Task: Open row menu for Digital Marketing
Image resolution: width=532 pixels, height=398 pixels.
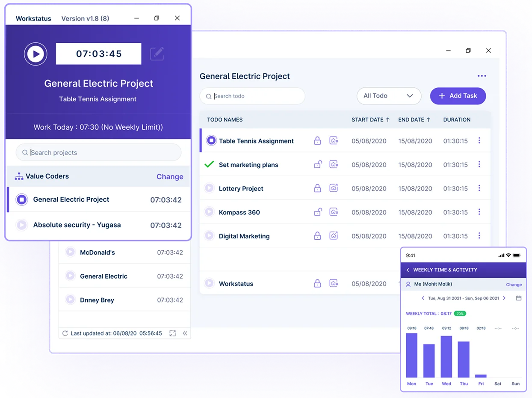Action: [x=479, y=236]
